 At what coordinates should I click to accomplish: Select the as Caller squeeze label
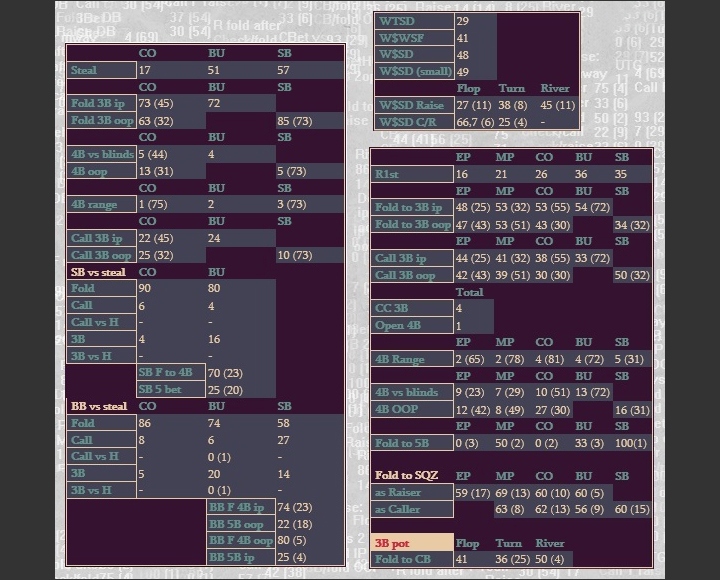[411, 509]
